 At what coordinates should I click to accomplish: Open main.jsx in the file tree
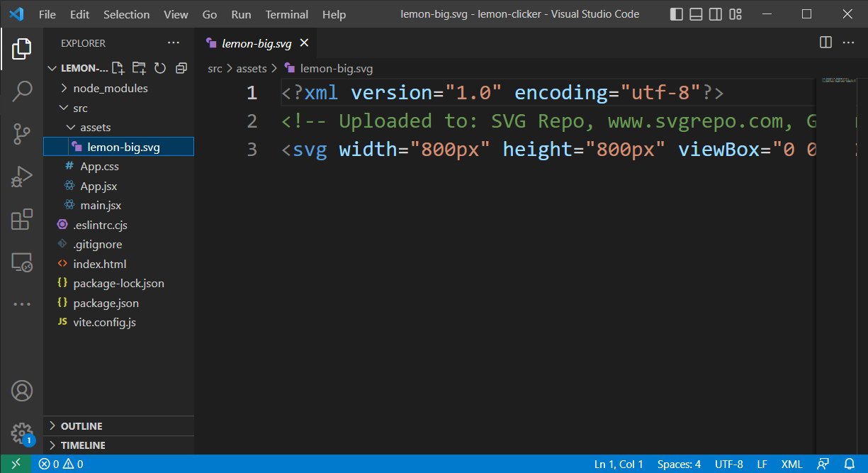pos(118,206)
